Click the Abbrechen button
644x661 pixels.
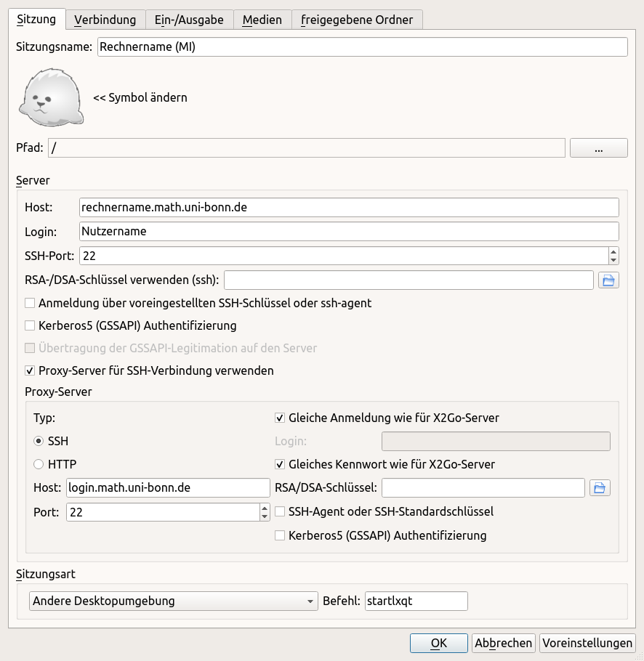(504, 644)
